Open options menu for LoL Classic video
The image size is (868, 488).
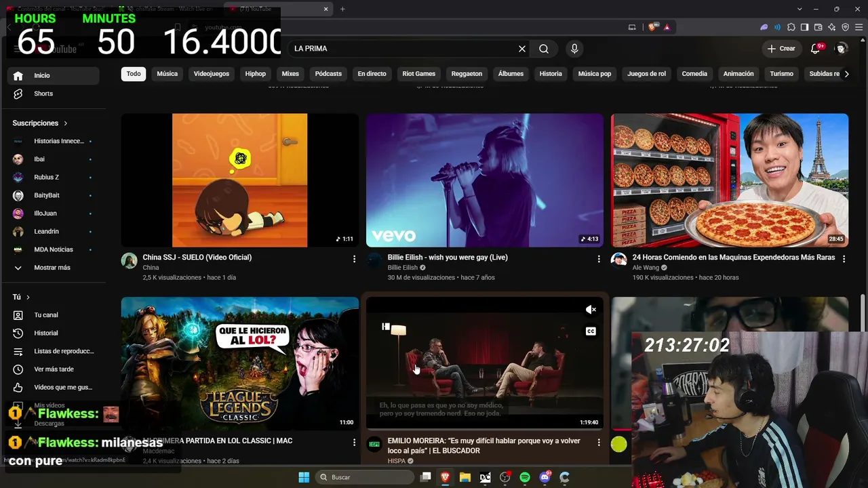coord(354,443)
